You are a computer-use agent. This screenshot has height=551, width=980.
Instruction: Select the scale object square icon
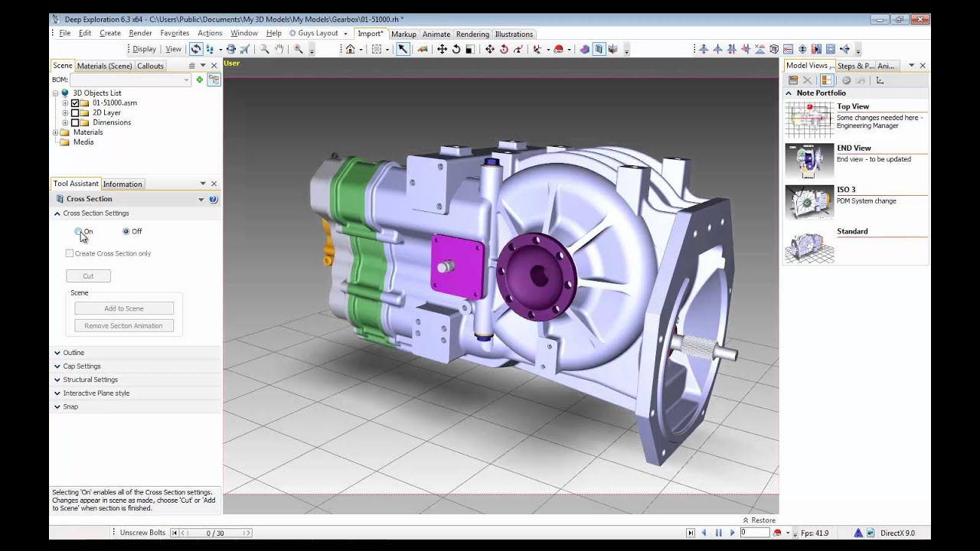[x=470, y=49]
